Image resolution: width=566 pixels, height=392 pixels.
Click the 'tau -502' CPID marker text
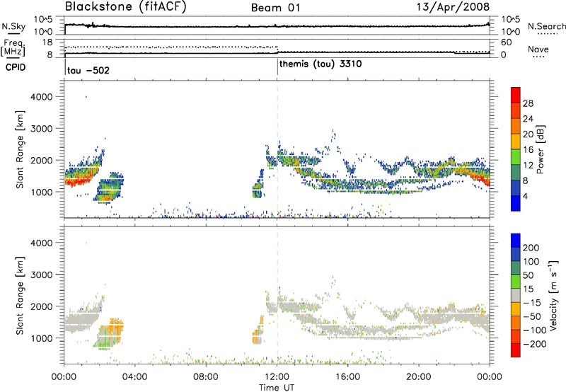88,70
